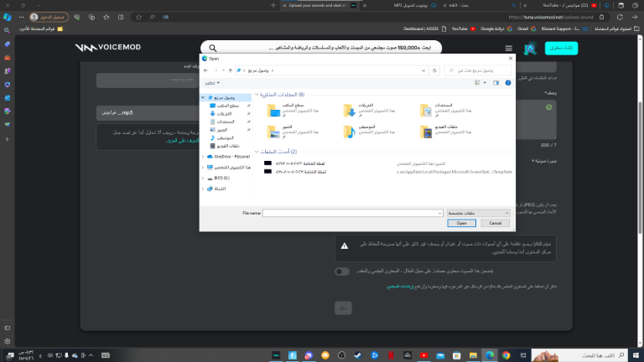Expand OneDrive - Personal in navigation tree

205,156
